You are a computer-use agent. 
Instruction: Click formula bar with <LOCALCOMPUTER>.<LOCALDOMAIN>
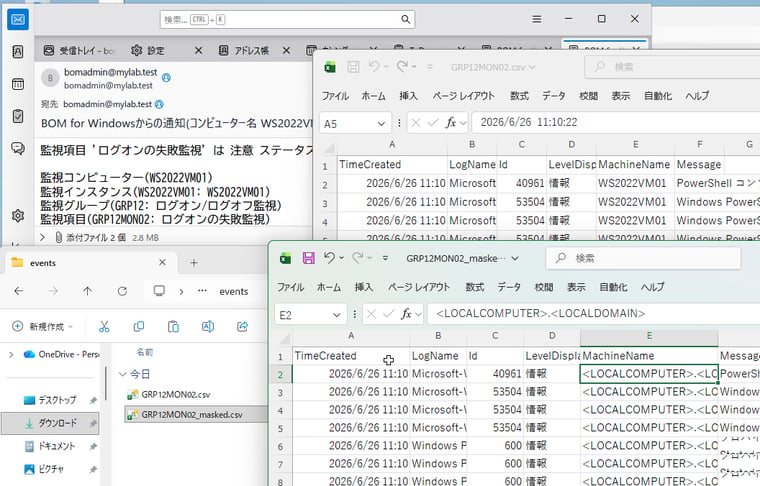tap(594, 314)
